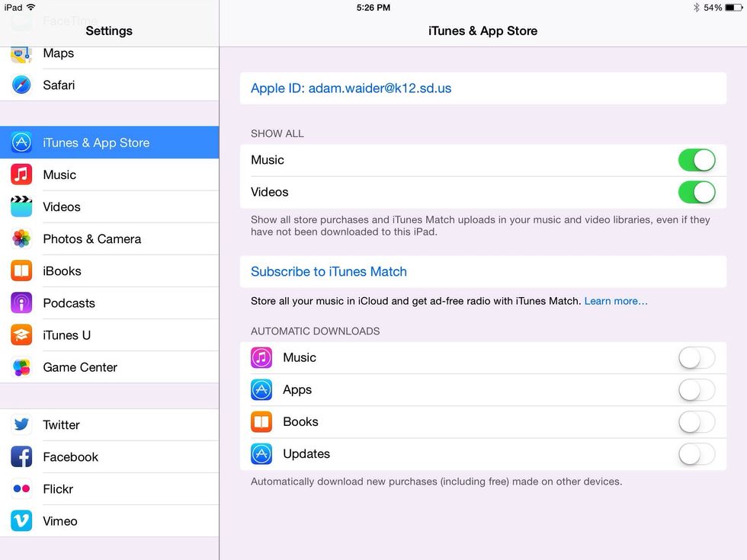The width and height of the screenshot is (747, 560).
Task: Tap the Settings header title
Action: pos(109,31)
